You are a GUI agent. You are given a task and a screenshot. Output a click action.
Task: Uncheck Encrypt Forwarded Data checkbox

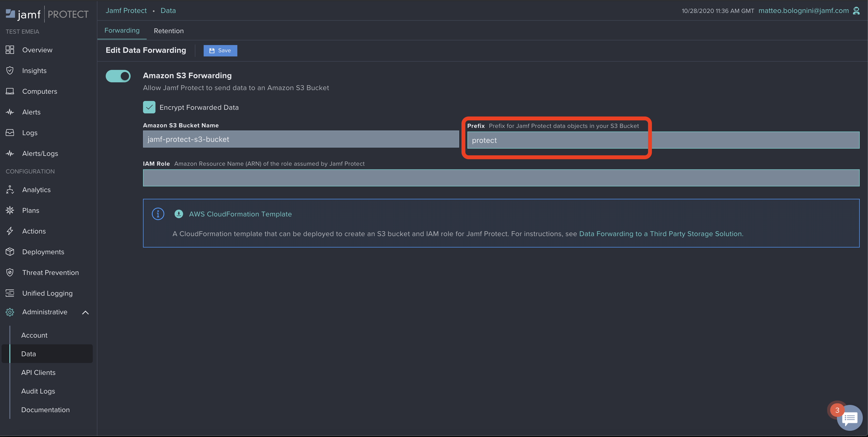click(149, 107)
